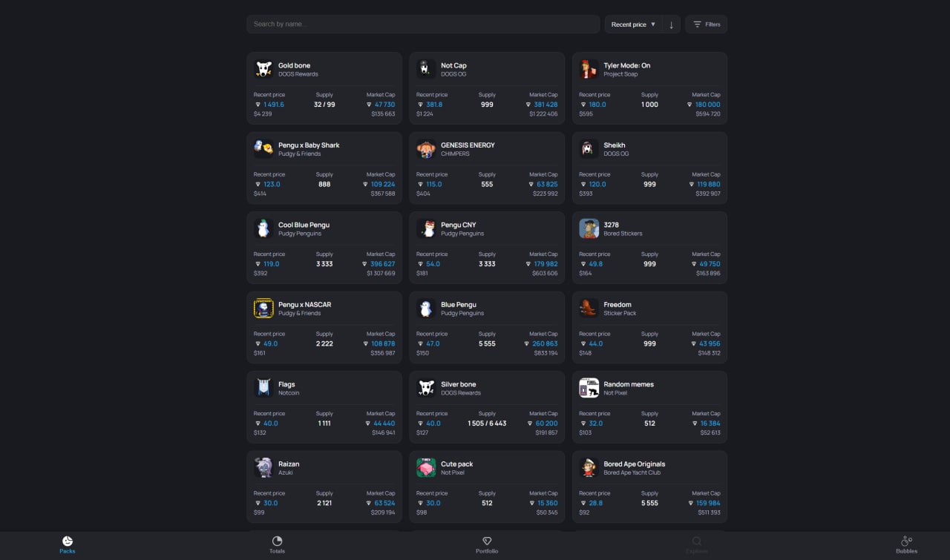Click Pengu CNY recent price 54.0
The height and width of the screenshot is (560, 950).
433,264
